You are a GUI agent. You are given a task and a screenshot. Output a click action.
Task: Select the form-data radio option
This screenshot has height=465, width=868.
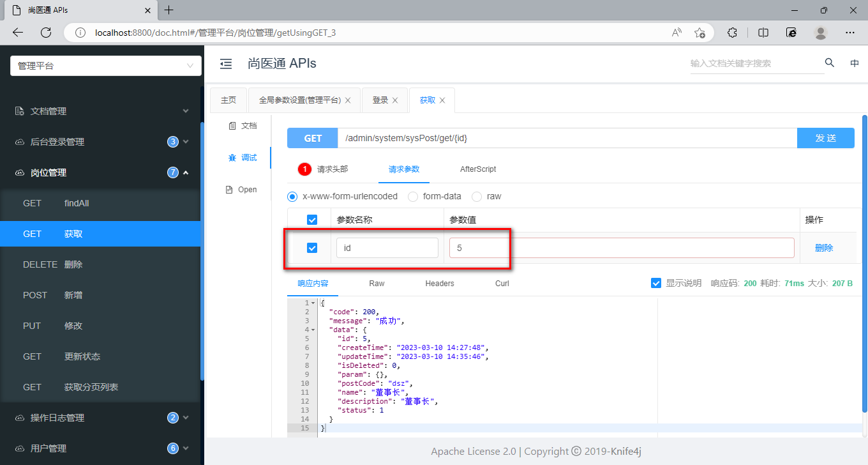413,196
